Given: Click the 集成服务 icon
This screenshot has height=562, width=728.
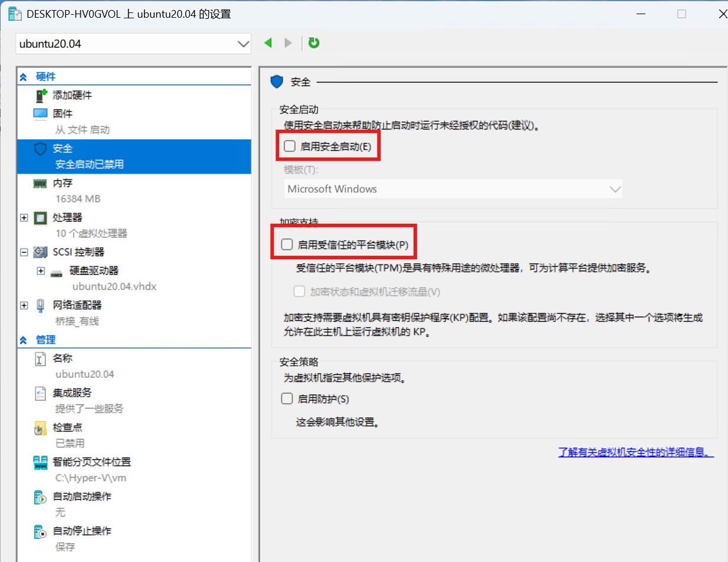Looking at the screenshot, I should [x=40, y=393].
